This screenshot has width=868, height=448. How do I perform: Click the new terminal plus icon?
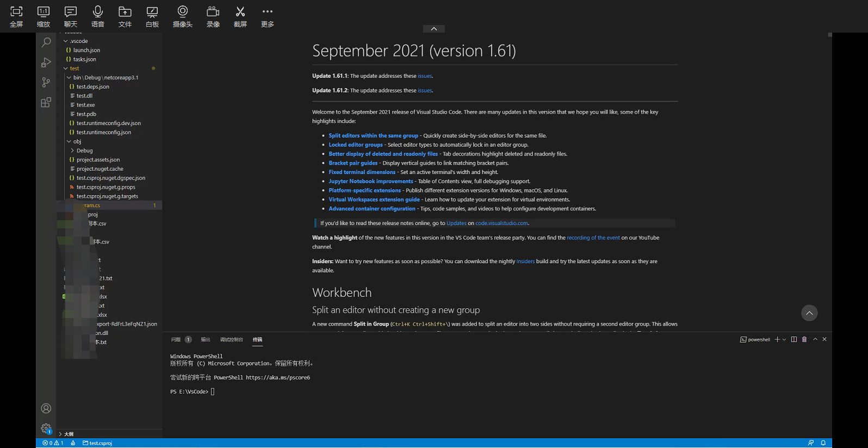click(777, 339)
